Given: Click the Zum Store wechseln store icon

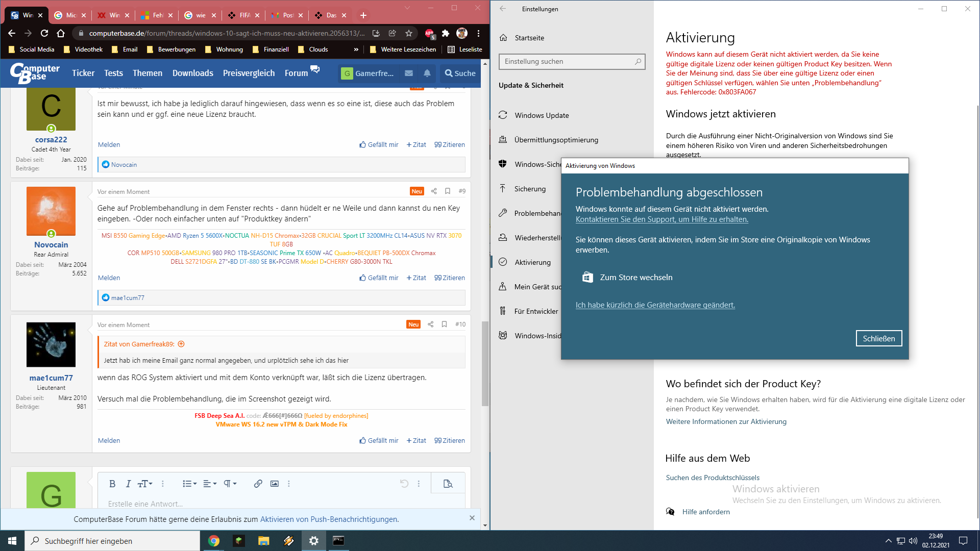Looking at the screenshot, I should (587, 277).
